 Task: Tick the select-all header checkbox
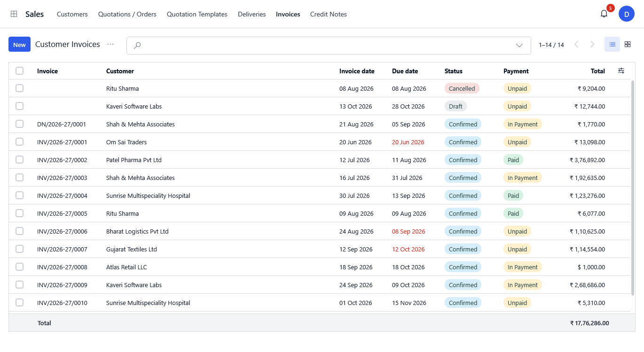point(19,71)
